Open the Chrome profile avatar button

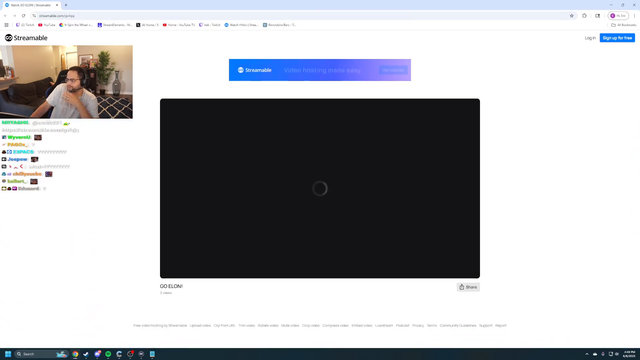point(618,16)
